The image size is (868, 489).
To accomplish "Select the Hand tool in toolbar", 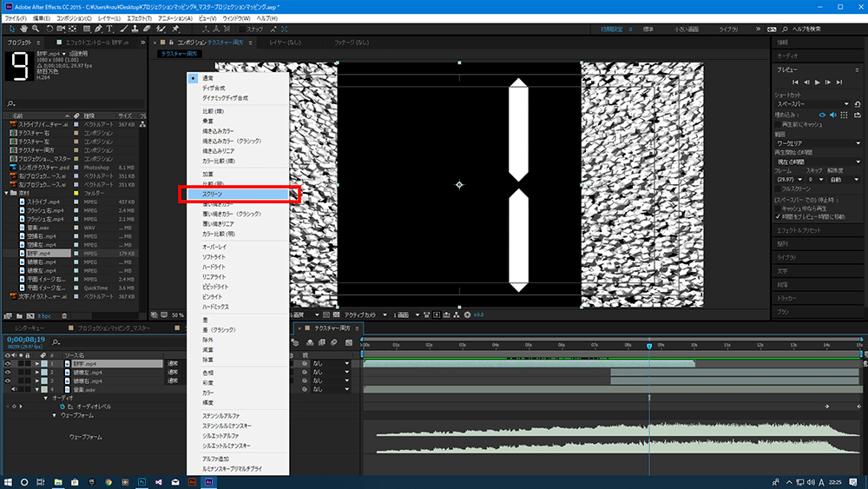I will pyautogui.click(x=23, y=29).
